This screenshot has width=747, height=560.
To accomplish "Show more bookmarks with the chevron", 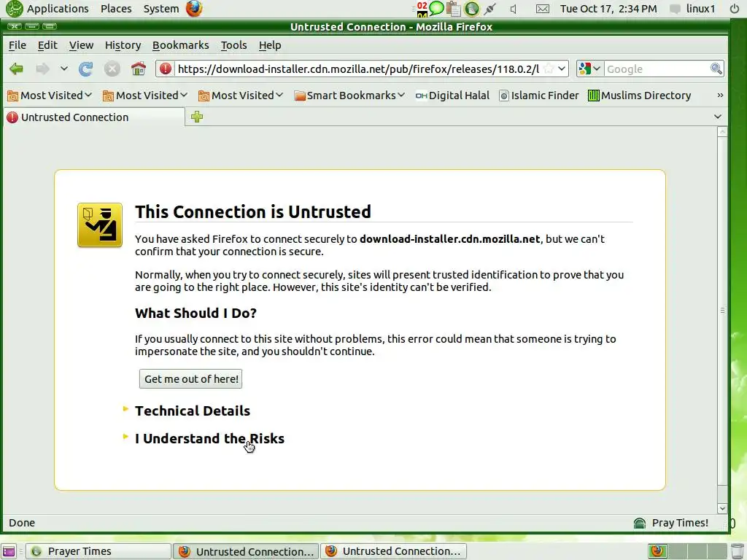I will [720, 96].
